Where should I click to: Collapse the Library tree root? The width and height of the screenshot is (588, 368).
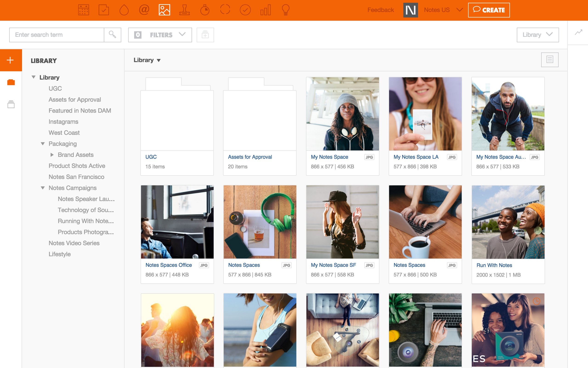pos(34,77)
